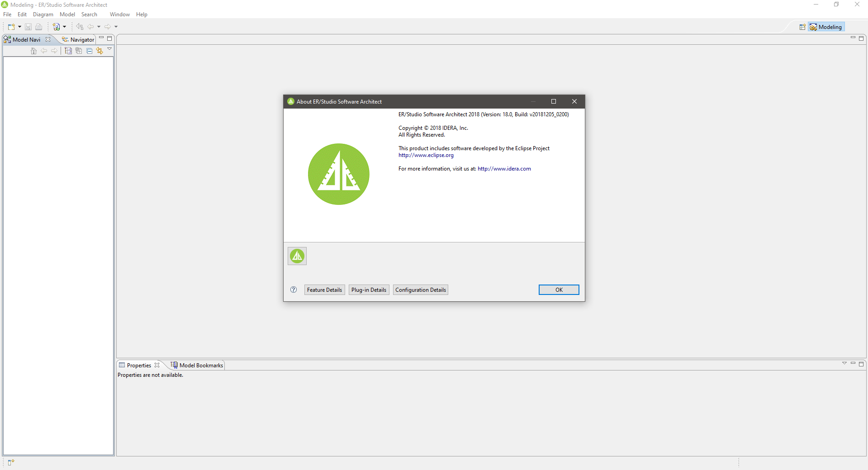
Task: Open the main toolbar Forward history dropdown
Action: [116, 27]
